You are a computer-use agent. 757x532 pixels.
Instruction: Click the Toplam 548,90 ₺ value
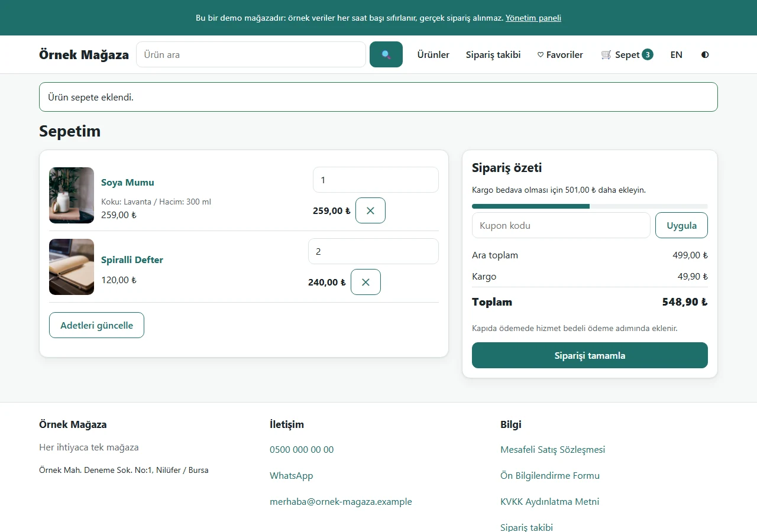coord(685,302)
